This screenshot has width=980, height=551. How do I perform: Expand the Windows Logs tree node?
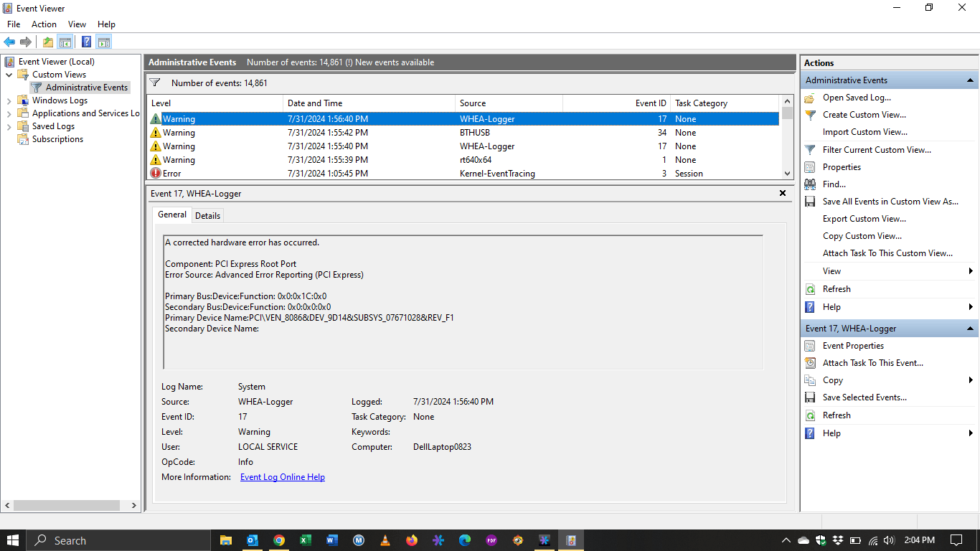pyautogui.click(x=9, y=100)
